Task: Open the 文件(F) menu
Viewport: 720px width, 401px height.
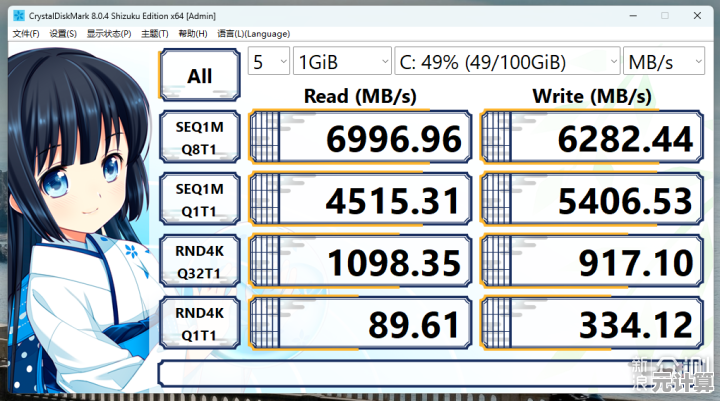Action: coord(26,34)
